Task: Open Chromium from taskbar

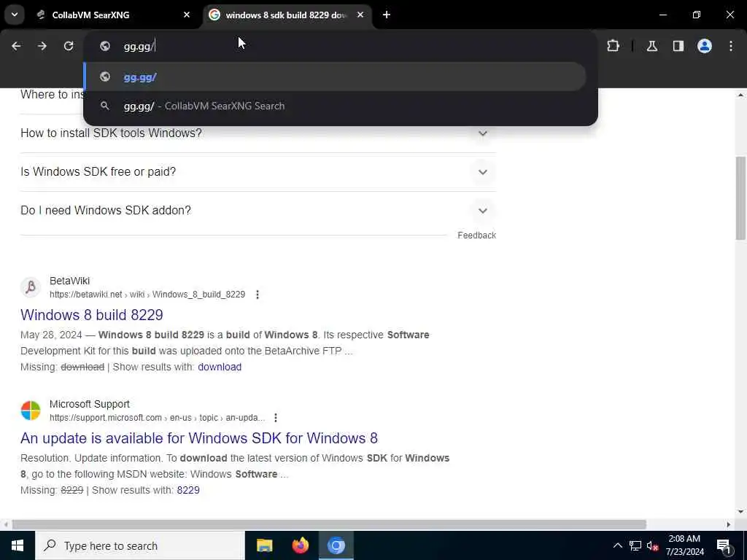Action: pos(336,545)
